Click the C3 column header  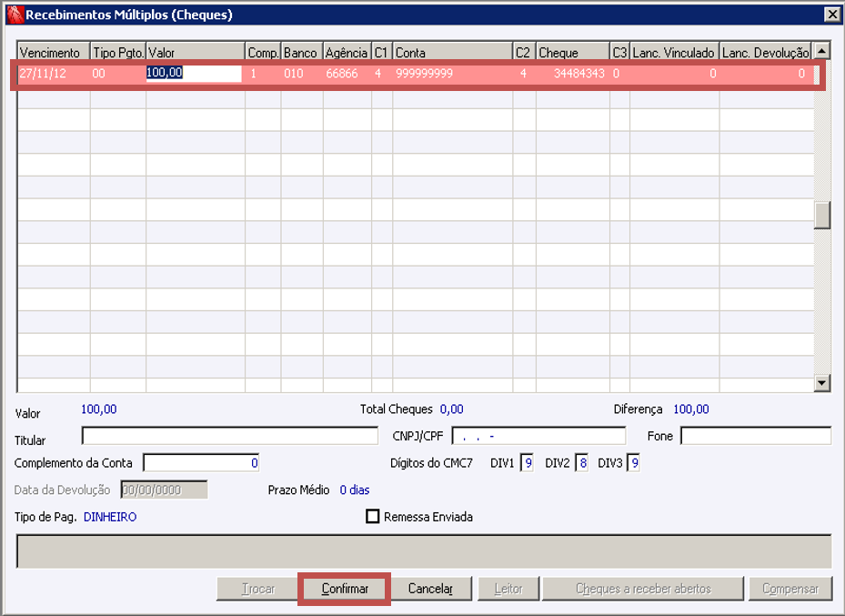619,52
